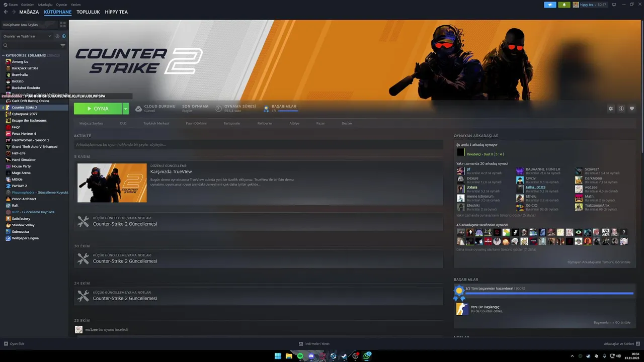
Task: Open the Arkadaşlar menu
Action: pos(45,5)
